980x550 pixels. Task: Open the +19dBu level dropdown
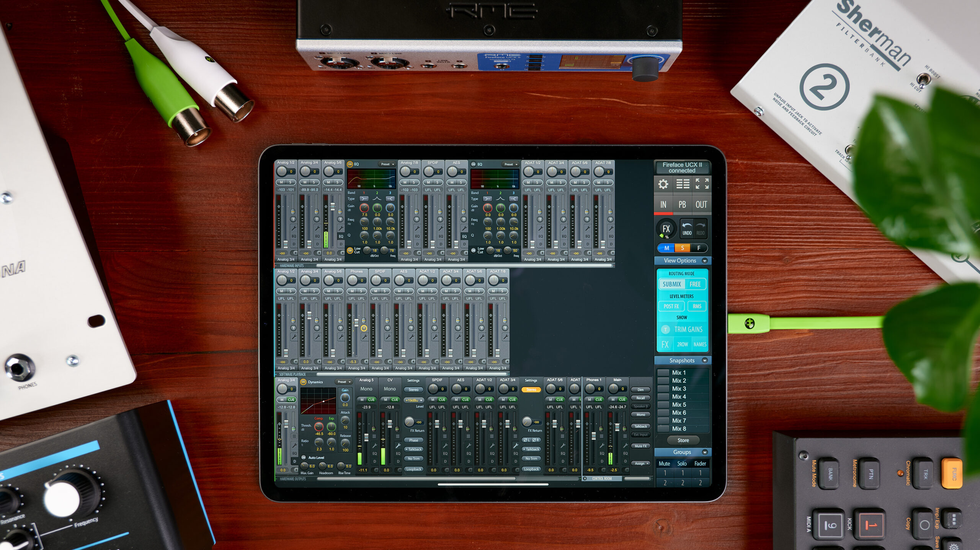pos(413,400)
